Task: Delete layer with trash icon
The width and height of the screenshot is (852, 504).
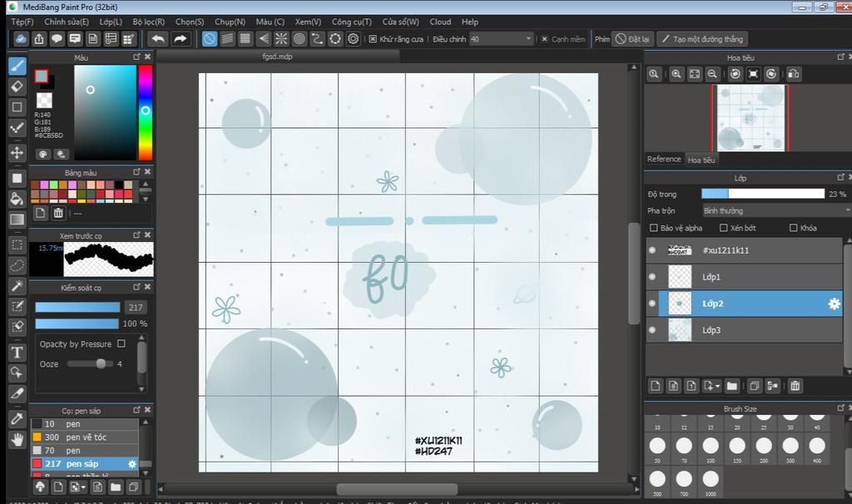Action: point(795,386)
